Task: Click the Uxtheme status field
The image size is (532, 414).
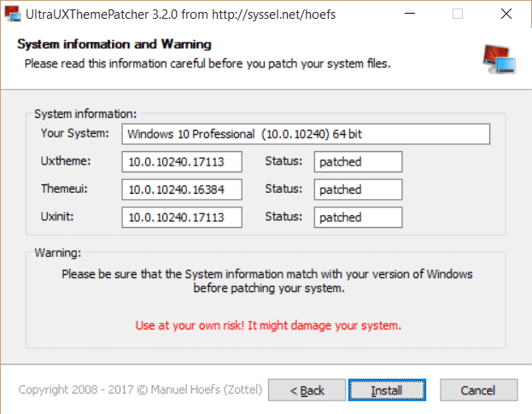Action: [358, 161]
